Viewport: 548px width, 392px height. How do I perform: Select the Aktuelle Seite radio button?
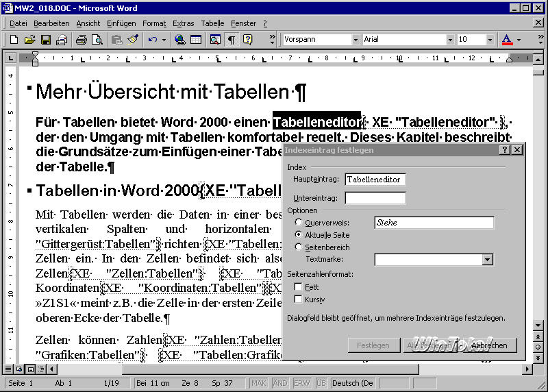(298, 234)
